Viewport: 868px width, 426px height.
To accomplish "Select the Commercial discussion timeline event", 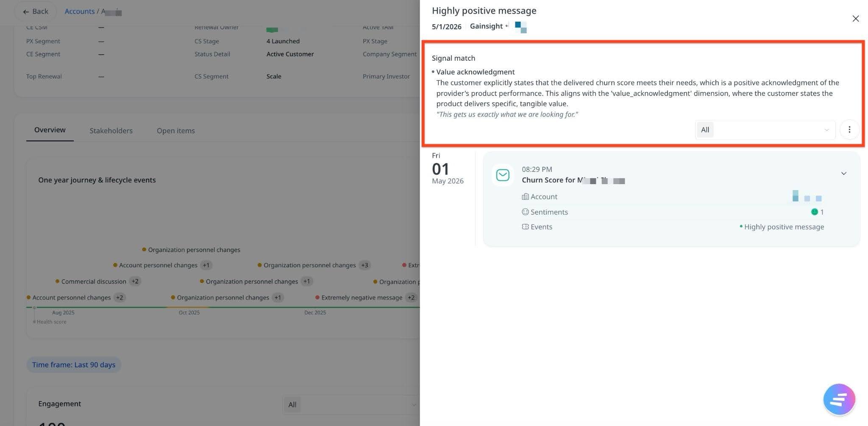I will click(94, 281).
